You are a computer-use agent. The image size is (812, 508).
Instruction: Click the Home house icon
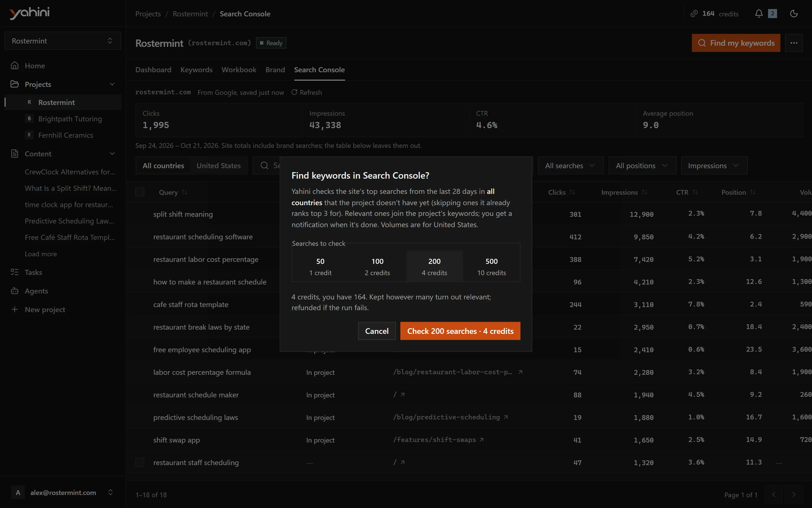click(14, 65)
